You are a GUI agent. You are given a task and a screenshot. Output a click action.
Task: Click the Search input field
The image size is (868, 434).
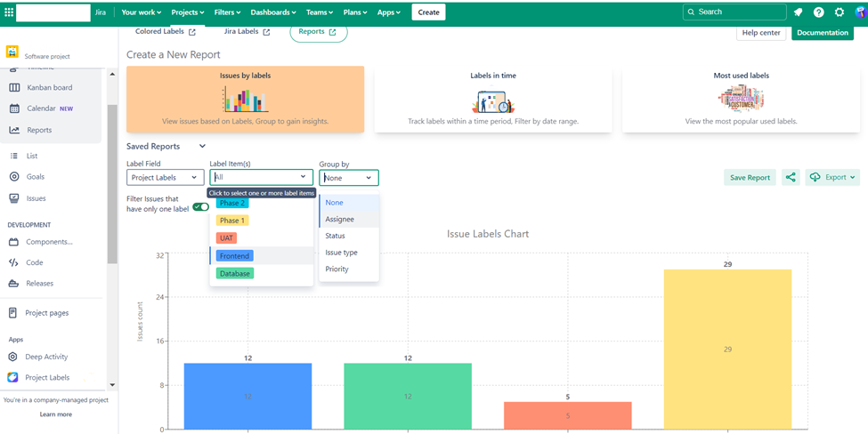pyautogui.click(x=734, y=12)
